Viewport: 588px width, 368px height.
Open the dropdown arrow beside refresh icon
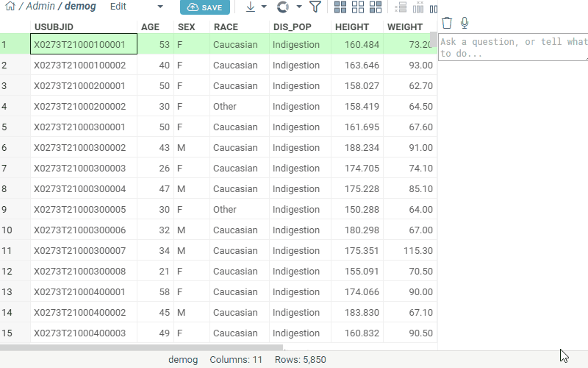[x=299, y=7]
